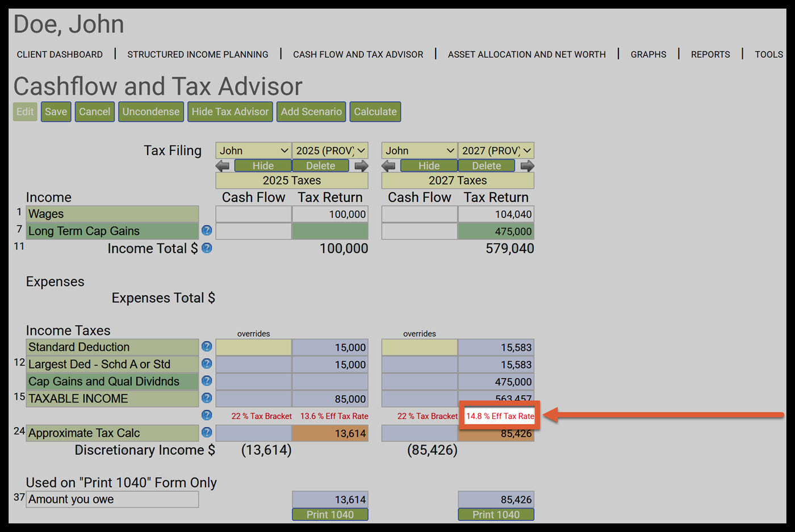Click the 2025 Standard Deduction override field

coord(254,347)
